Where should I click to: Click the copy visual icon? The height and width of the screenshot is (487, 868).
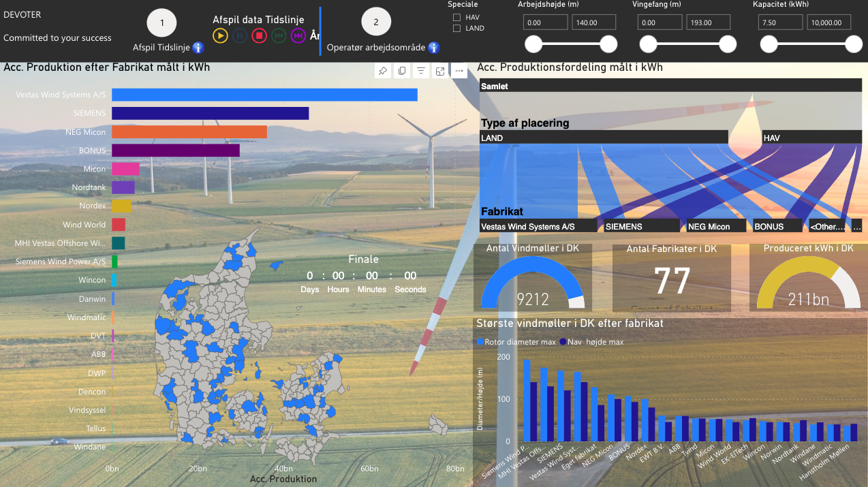click(x=402, y=71)
